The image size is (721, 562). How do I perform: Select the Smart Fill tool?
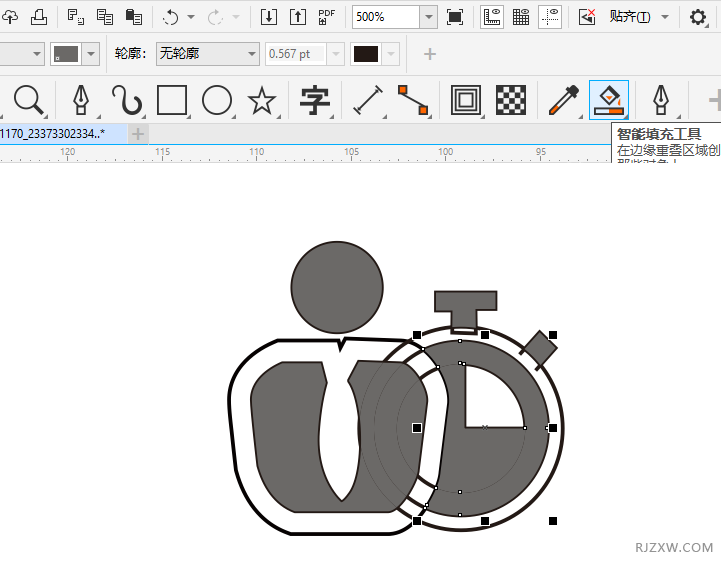608,100
